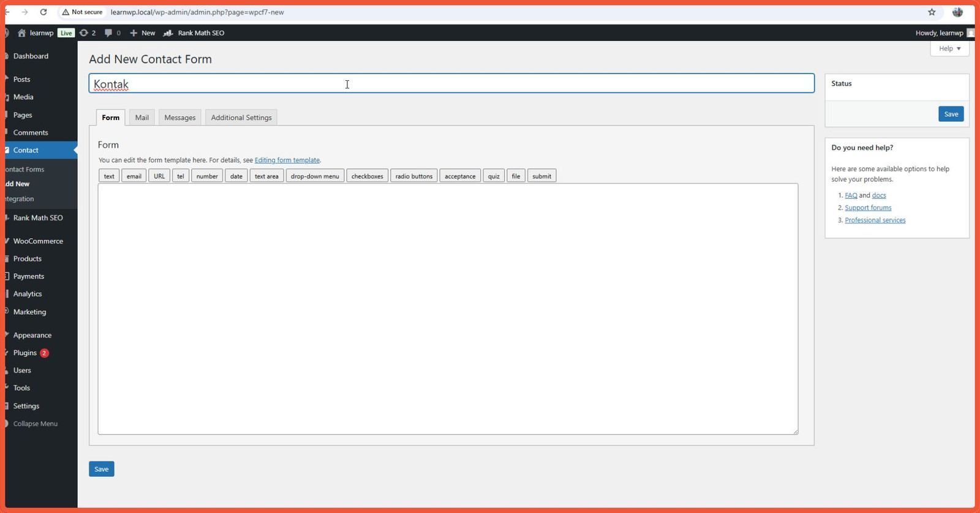Reload the page with browser refresh icon
This screenshot has height=513, width=980.
[x=43, y=12]
